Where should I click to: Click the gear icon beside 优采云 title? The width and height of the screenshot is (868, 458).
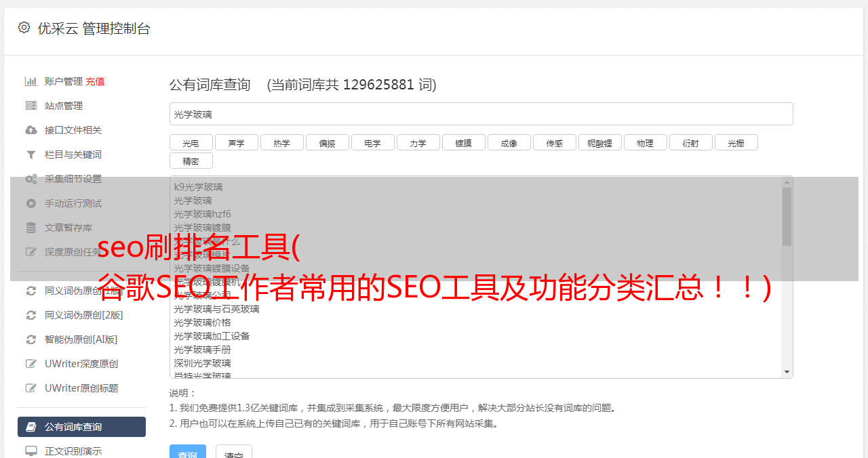click(24, 28)
